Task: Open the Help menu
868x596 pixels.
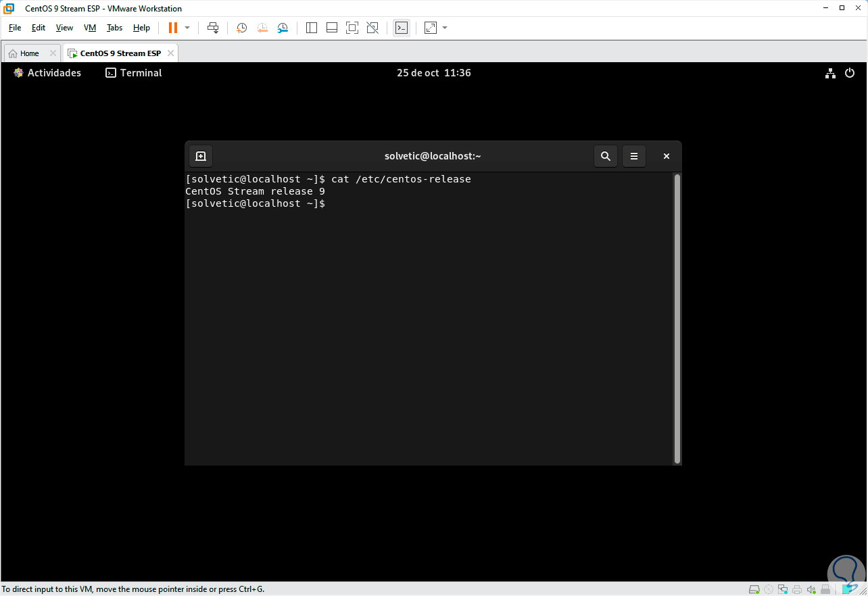Action: pos(141,28)
